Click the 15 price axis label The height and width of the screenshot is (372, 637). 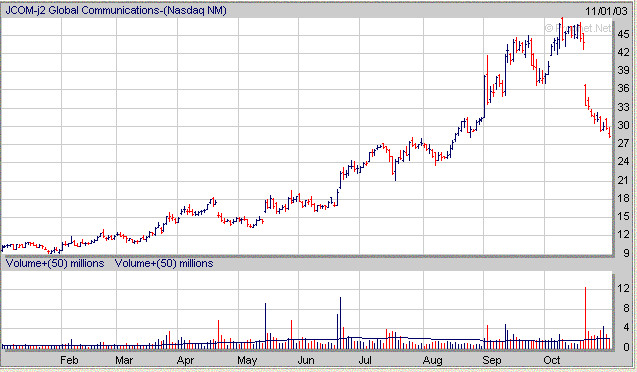coord(623,216)
